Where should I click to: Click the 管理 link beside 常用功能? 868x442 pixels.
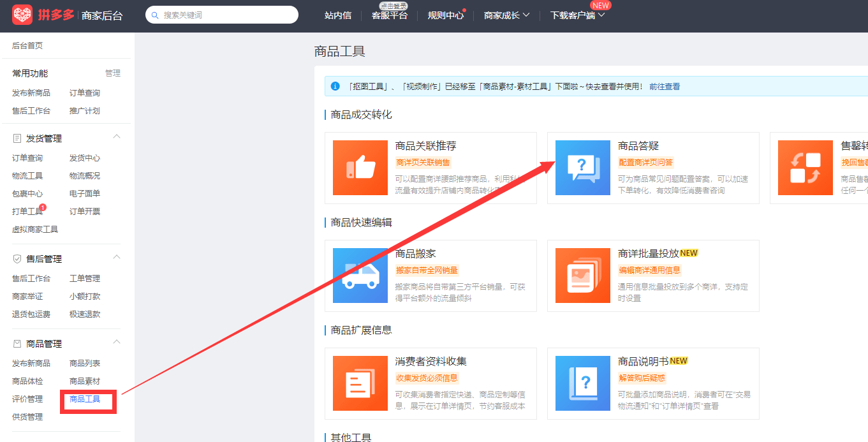[x=112, y=72]
